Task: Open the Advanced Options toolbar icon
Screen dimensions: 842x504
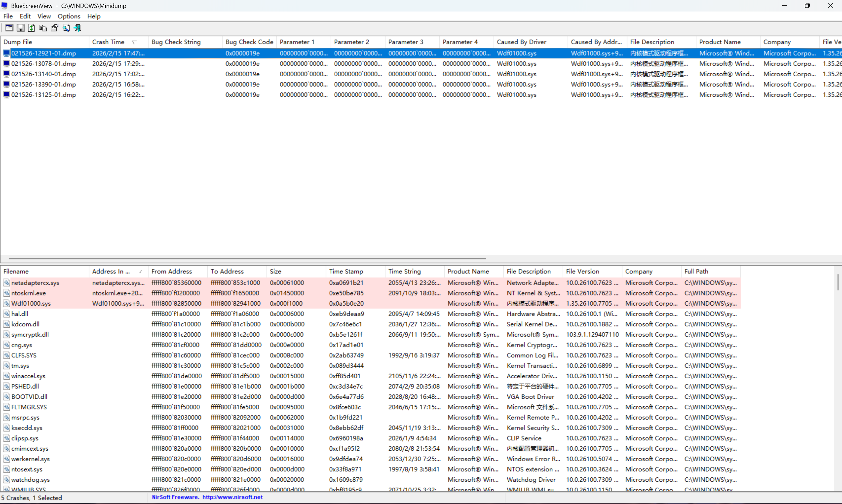Action: tap(9, 28)
